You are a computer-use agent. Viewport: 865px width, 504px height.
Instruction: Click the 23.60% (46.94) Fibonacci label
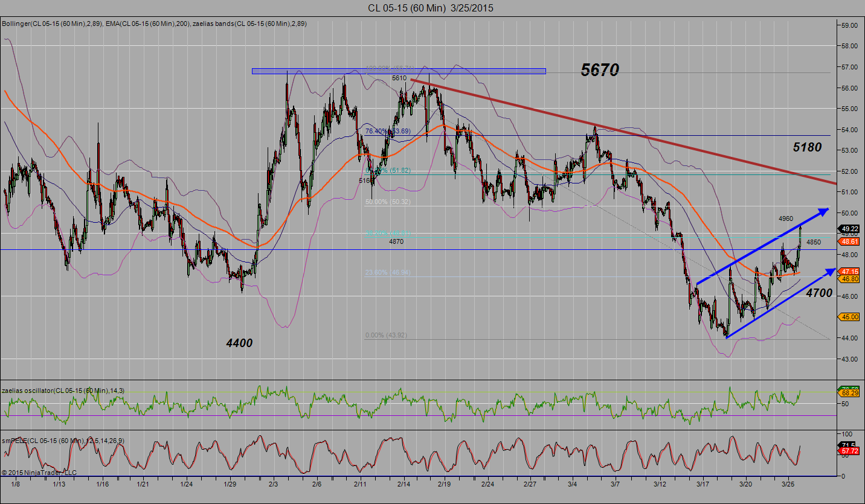[388, 273]
